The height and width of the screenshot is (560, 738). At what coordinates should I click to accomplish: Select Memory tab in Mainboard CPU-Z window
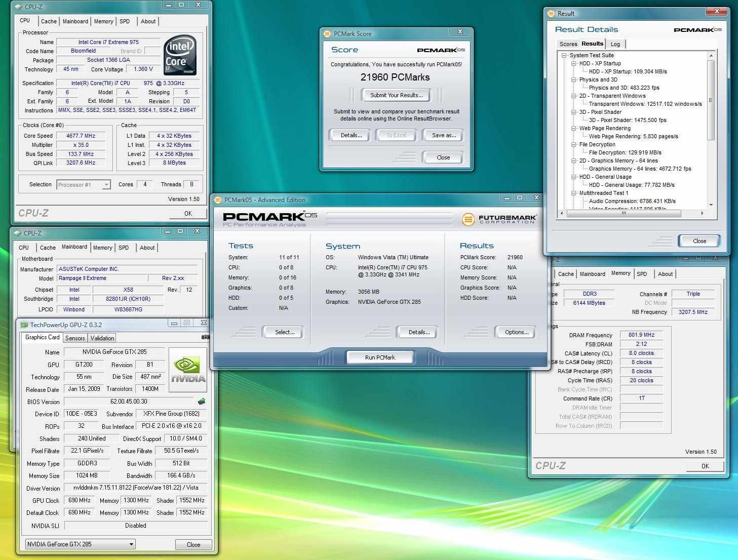102,248
